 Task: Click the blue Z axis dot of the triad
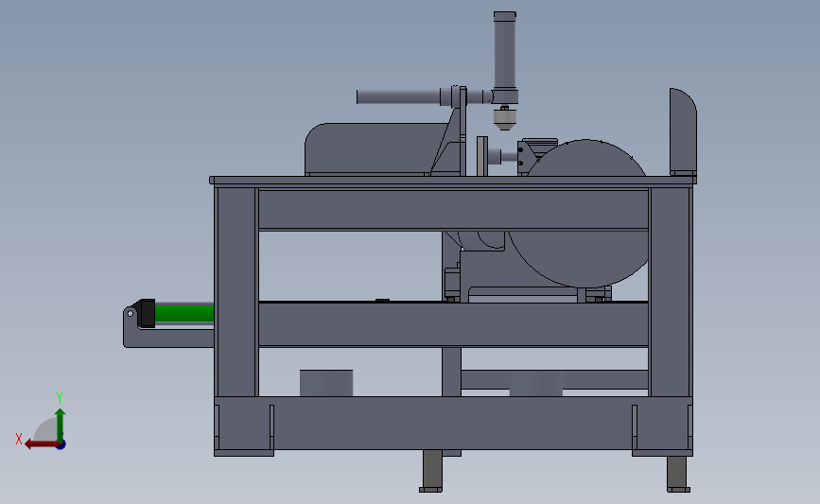tap(61, 445)
